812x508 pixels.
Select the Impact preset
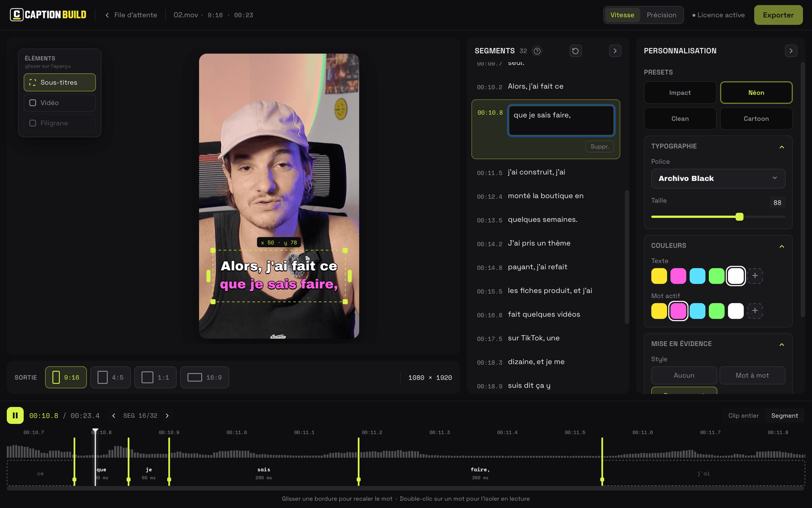click(680, 93)
